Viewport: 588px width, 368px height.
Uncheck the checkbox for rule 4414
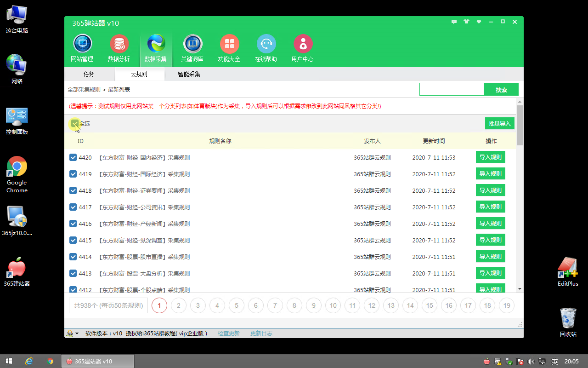point(73,257)
